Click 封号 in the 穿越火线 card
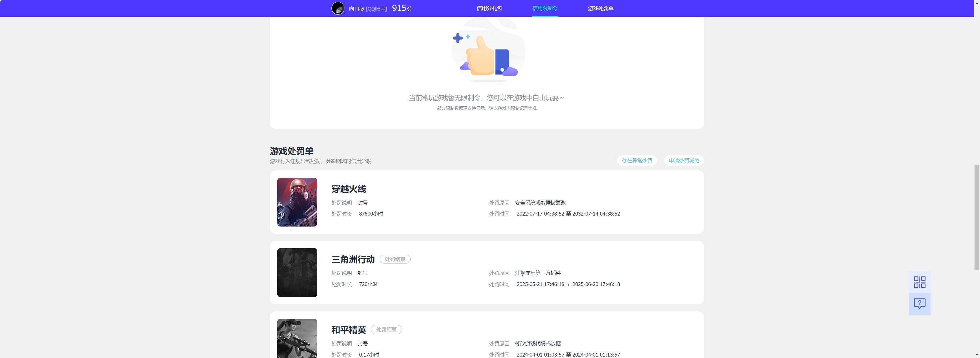This screenshot has width=980, height=358. [x=363, y=203]
